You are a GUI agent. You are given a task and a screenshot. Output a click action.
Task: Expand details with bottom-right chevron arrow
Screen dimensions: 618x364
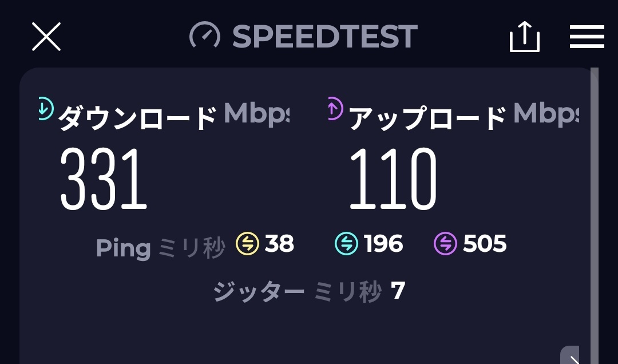point(571,356)
